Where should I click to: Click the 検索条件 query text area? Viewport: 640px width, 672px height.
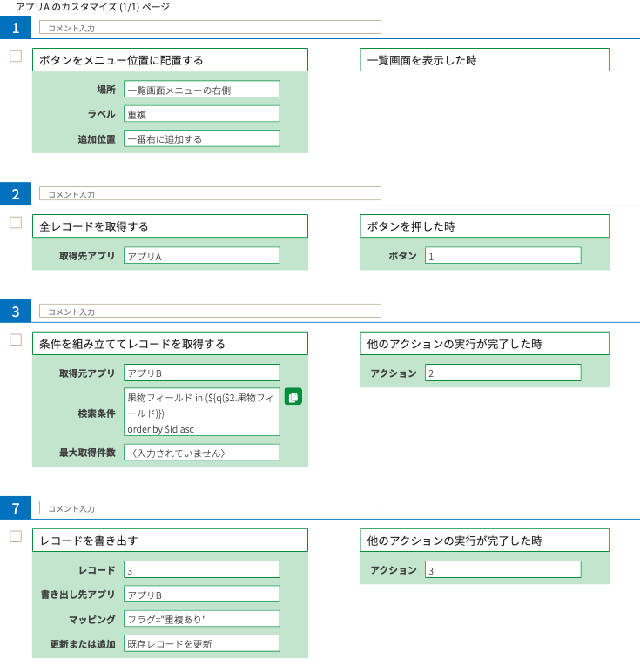point(202,413)
